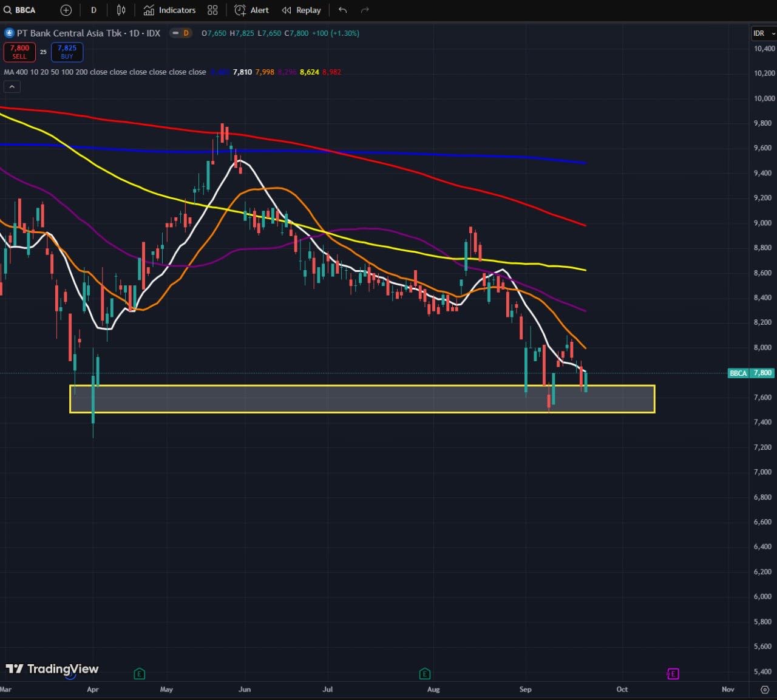Open the time axis settings gear icon
Viewport: 777px width, 700px height.
pyautogui.click(x=764, y=690)
